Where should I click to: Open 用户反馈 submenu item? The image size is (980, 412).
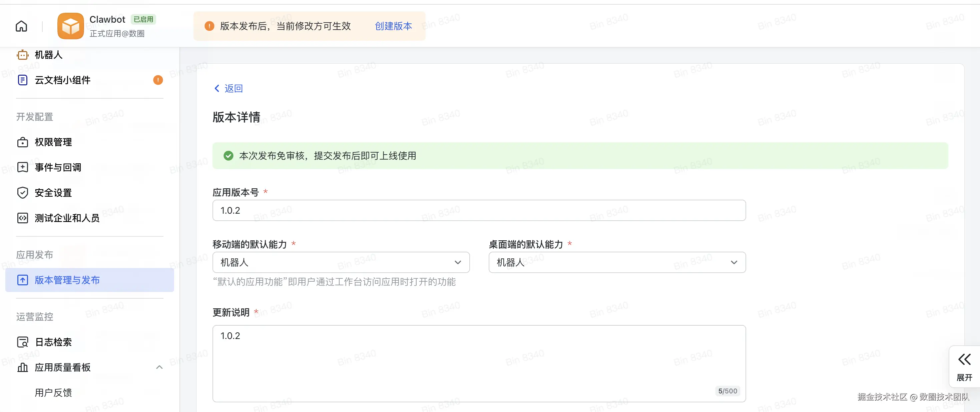tap(53, 393)
